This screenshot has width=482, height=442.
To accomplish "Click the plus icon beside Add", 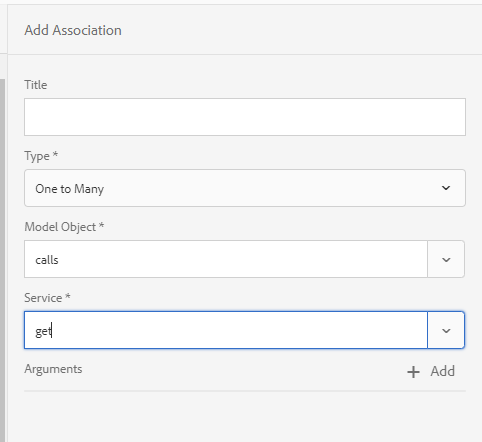I will (x=413, y=372).
